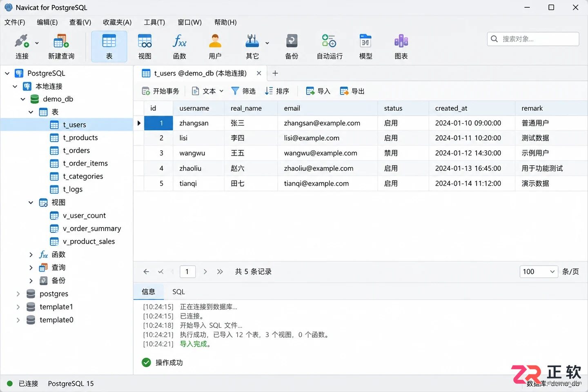The image size is (588, 392).
Task: Click the 排序 sort button
Action: pos(277,91)
